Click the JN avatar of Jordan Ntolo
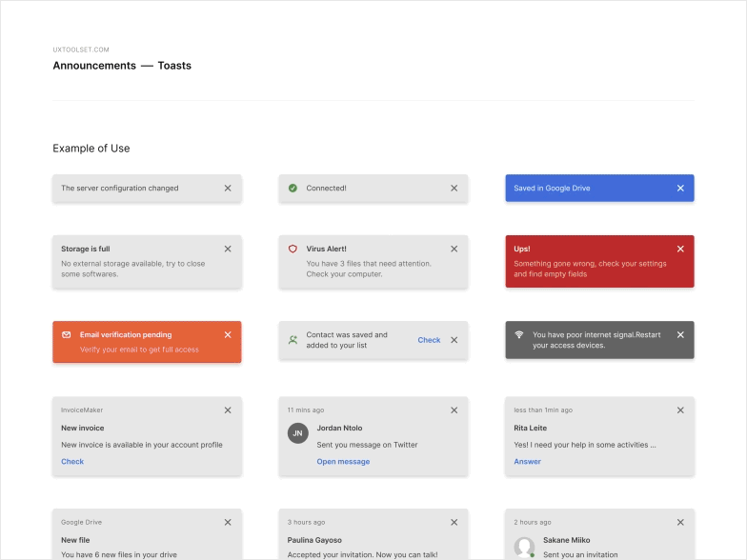 [297, 433]
